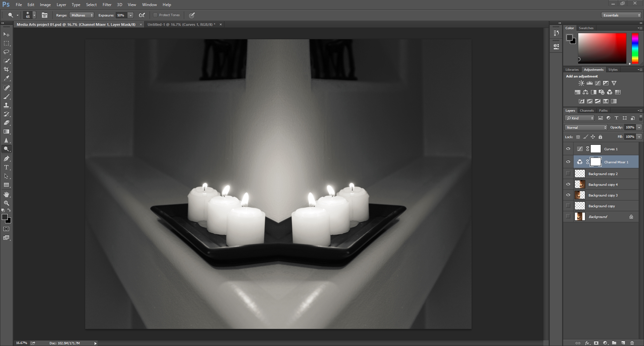Viewport: 644px width, 346px height.
Task: Switch to the Styles tab
Action: click(613, 69)
